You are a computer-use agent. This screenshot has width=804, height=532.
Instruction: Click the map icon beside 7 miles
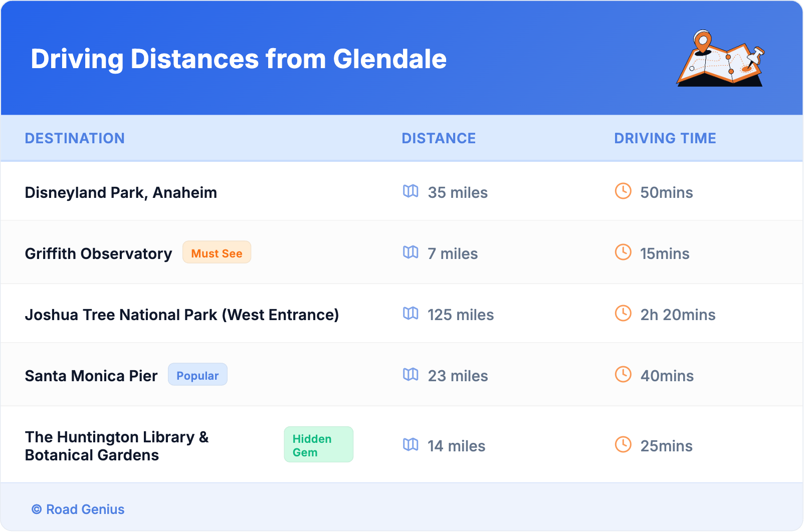[x=411, y=252]
